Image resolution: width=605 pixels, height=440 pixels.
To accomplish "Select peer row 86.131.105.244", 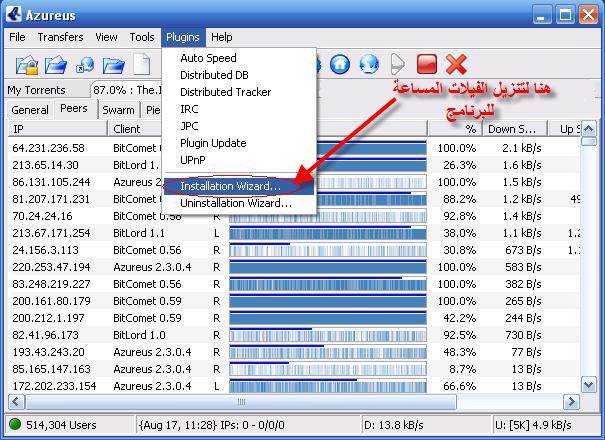I will click(294, 182).
